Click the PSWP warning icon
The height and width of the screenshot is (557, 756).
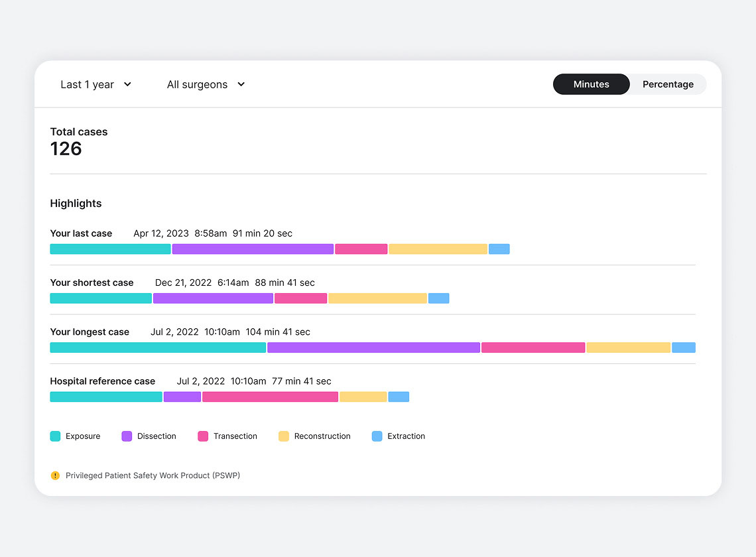coord(55,475)
